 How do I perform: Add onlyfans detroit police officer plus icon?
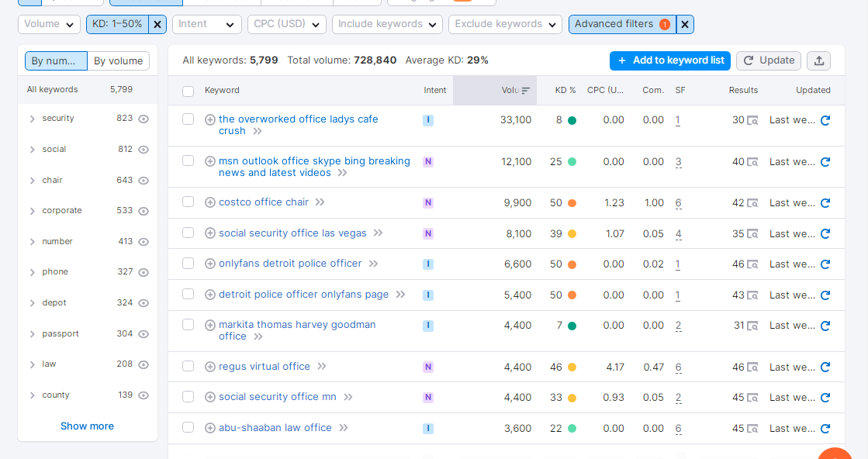coord(209,264)
